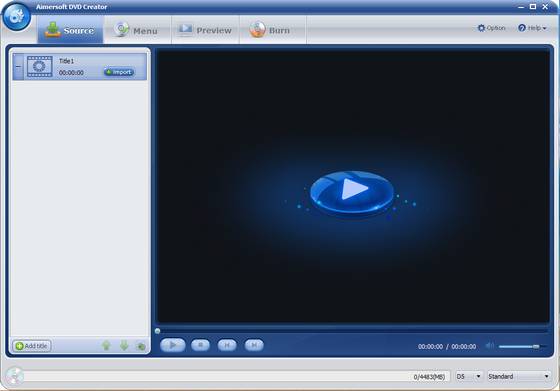Move title up with green up arrow
Image resolution: width=560 pixels, height=391 pixels.
(106, 346)
